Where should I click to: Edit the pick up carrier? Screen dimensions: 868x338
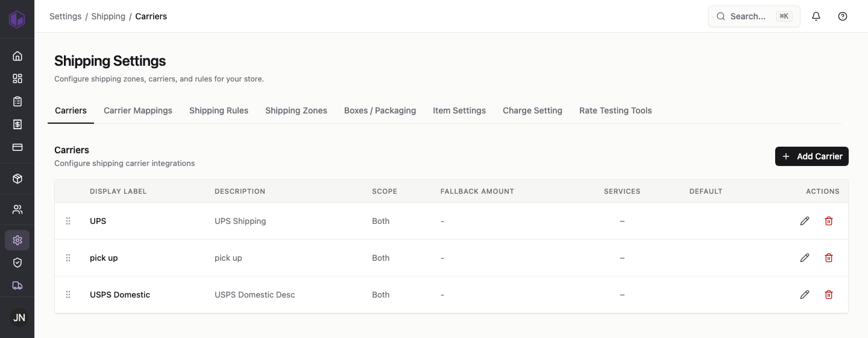(x=805, y=258)
